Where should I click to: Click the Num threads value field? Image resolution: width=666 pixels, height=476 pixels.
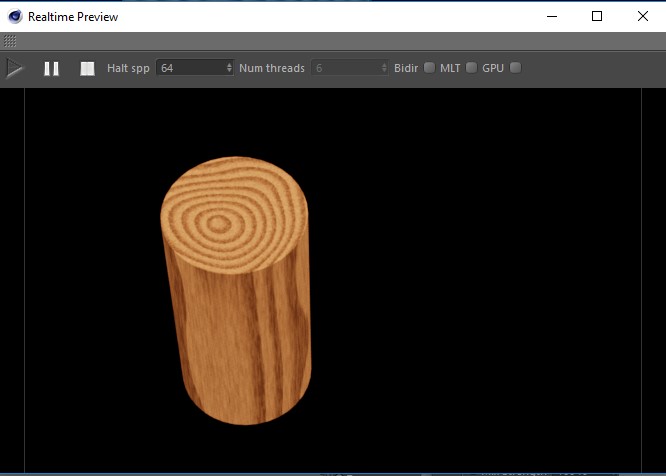click(345, 68)
